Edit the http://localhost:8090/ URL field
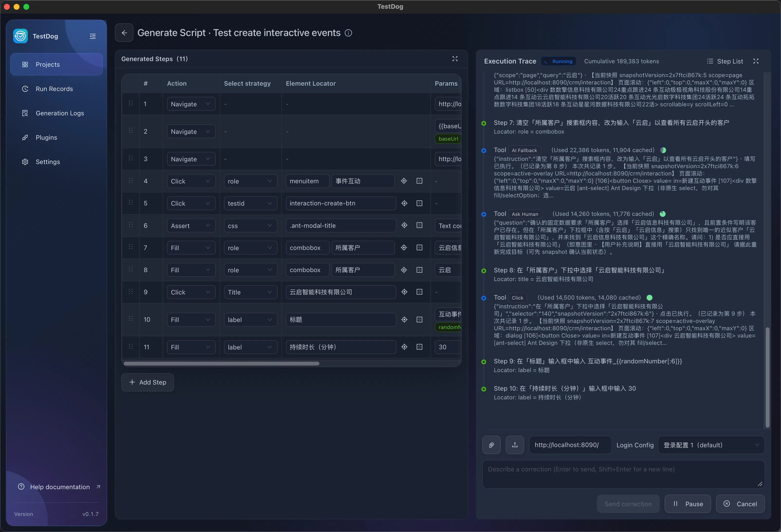 pyautogui.click(x=570, y=445)
